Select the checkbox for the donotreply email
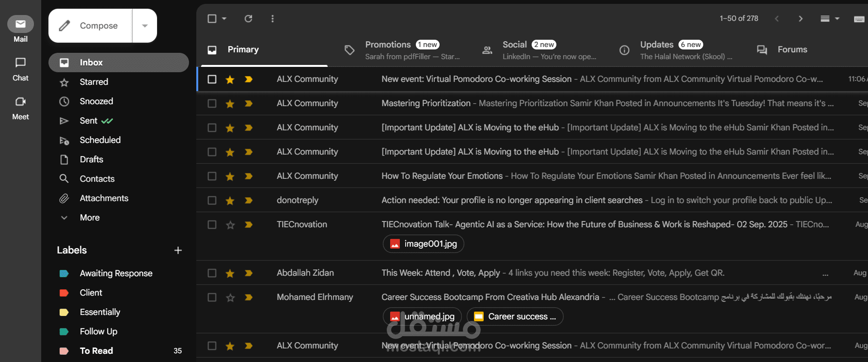This screenshot has height=362, width=868. tap(212, 200)
